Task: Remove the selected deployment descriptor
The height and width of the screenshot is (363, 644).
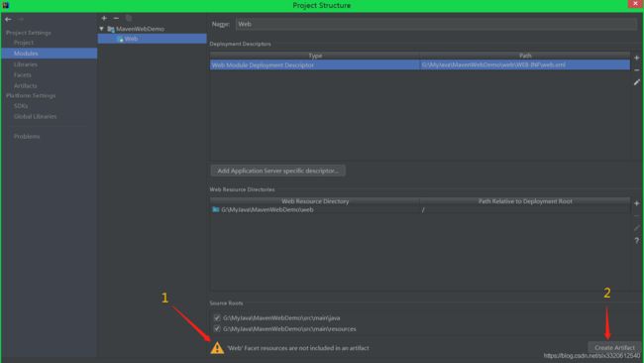Action: click(x=637, y=70)
